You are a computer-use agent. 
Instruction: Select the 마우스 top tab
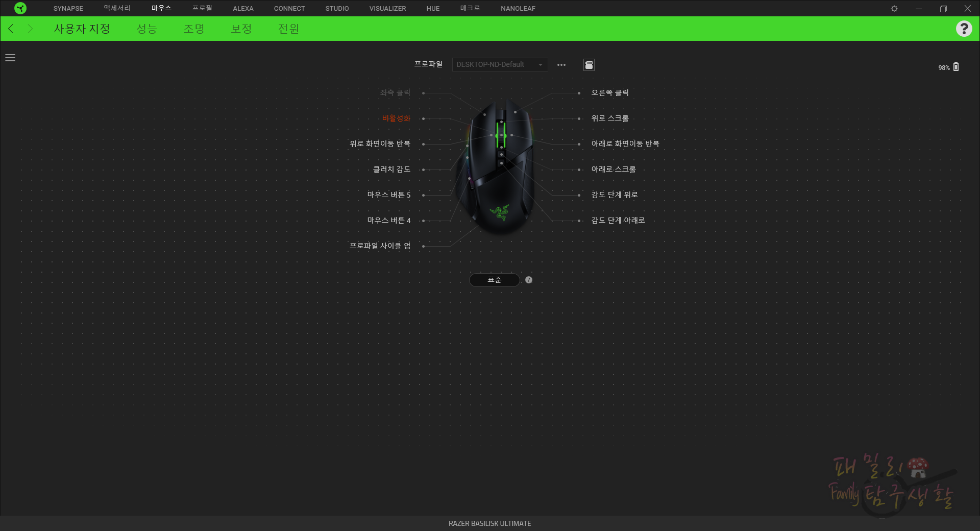(x=161, y=9)
